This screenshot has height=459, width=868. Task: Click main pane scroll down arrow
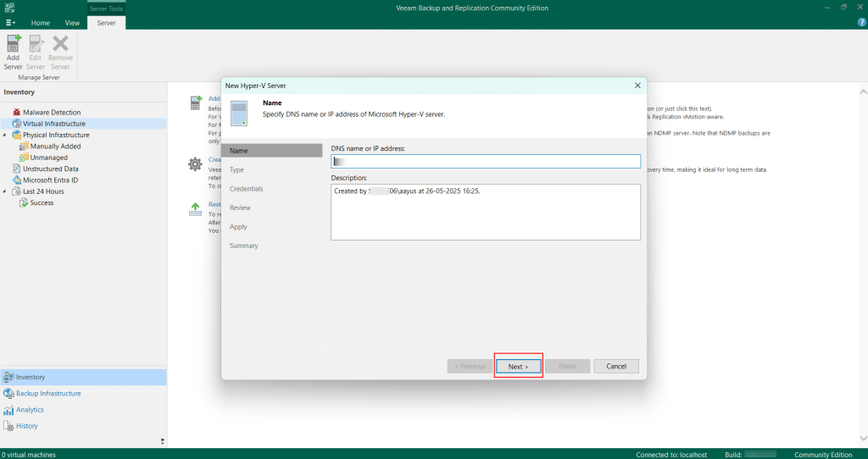coord(863,438)
